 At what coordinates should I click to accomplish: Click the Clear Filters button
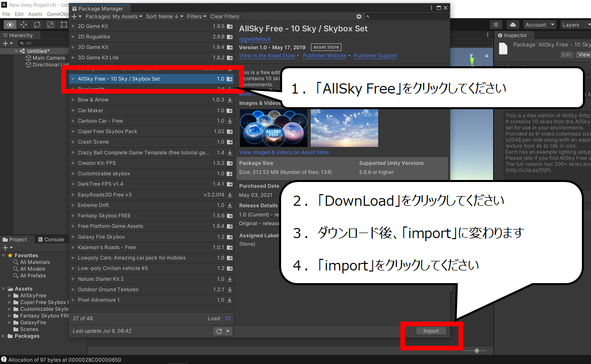point(224,17)
